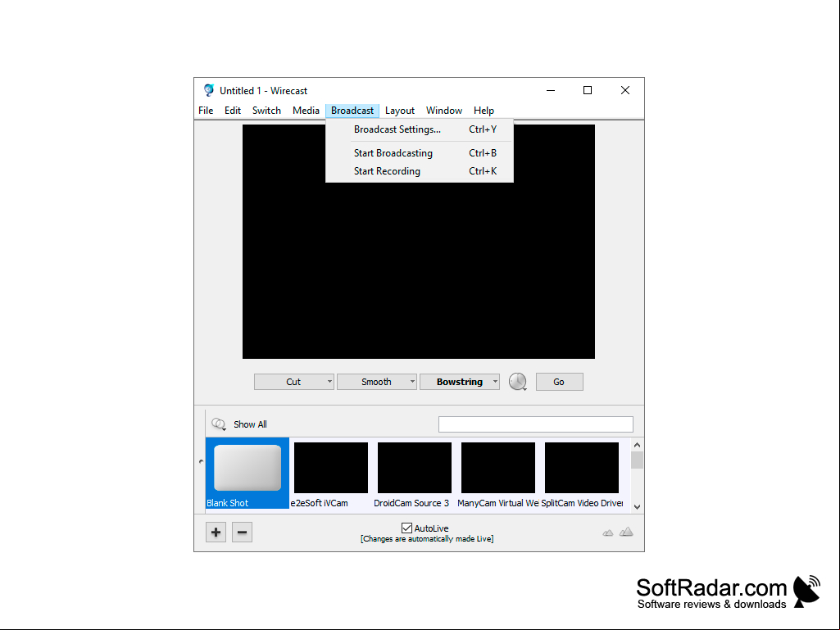Select the larger thumbnail size icon
The image size is (840, 630).
pyautogui.click(x=626, y=532)
